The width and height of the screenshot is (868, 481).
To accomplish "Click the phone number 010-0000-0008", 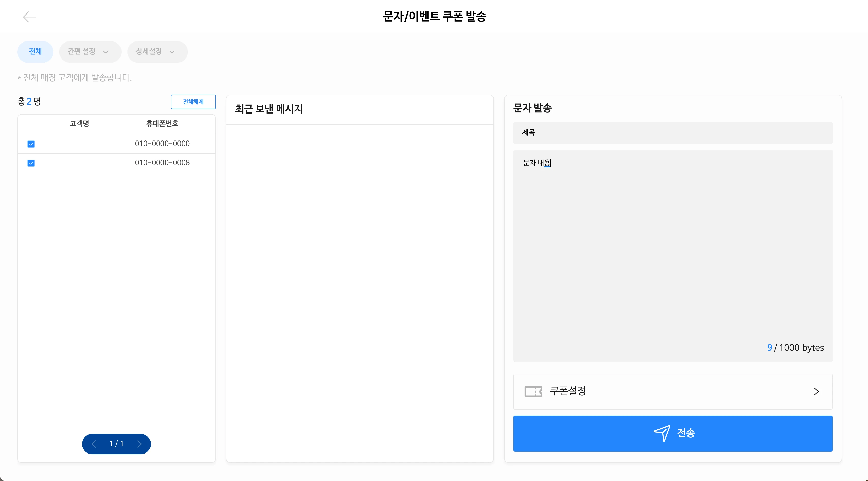I will tap(162, 163).
